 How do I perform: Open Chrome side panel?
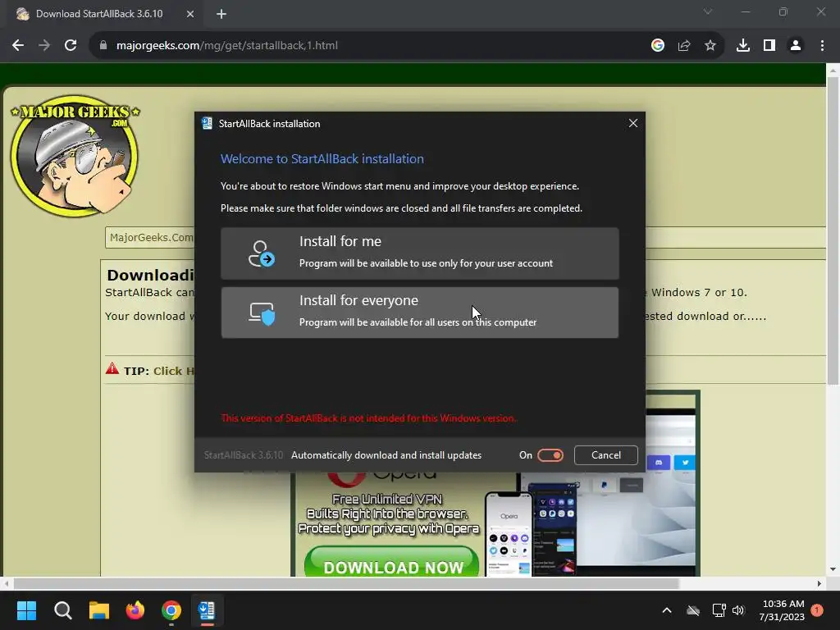coord(769,46)
